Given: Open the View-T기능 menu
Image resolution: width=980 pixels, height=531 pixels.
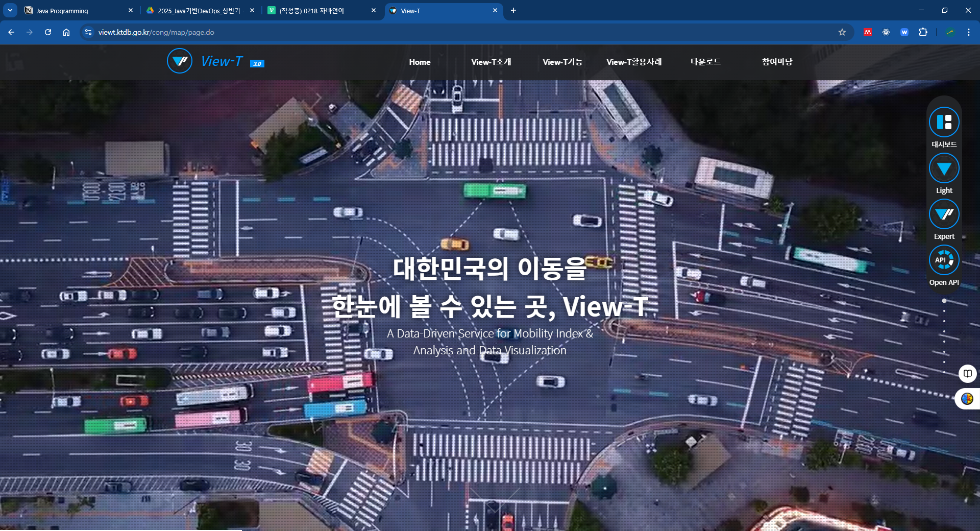Looking at the screenshot, I should (562, 62).
